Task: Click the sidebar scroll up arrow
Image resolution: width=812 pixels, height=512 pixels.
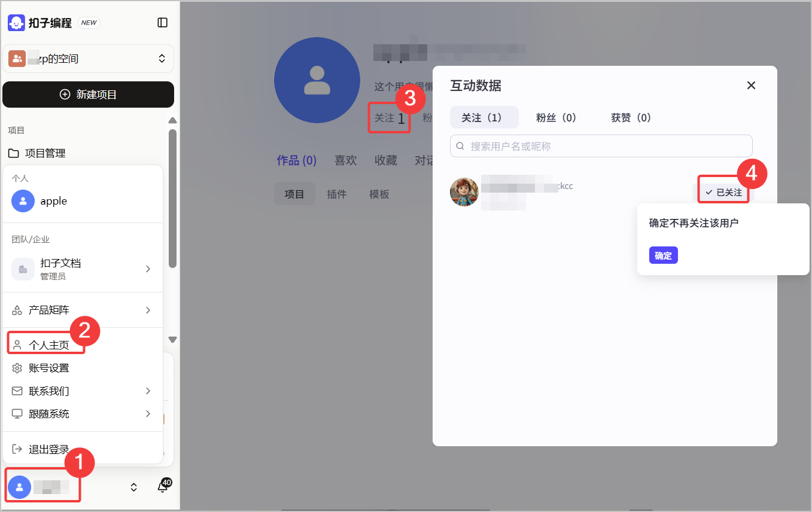Action: pos(172,120)
